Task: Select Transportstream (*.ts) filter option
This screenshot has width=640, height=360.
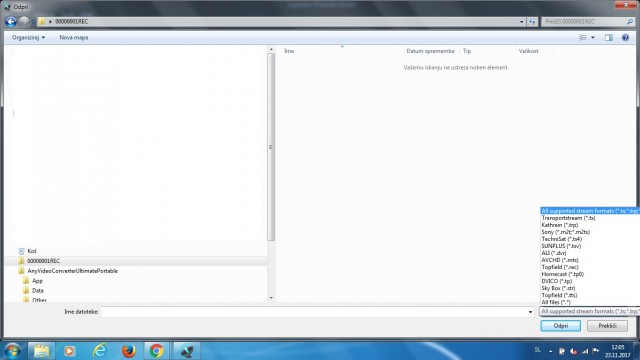Action: [x=568, y=218]
